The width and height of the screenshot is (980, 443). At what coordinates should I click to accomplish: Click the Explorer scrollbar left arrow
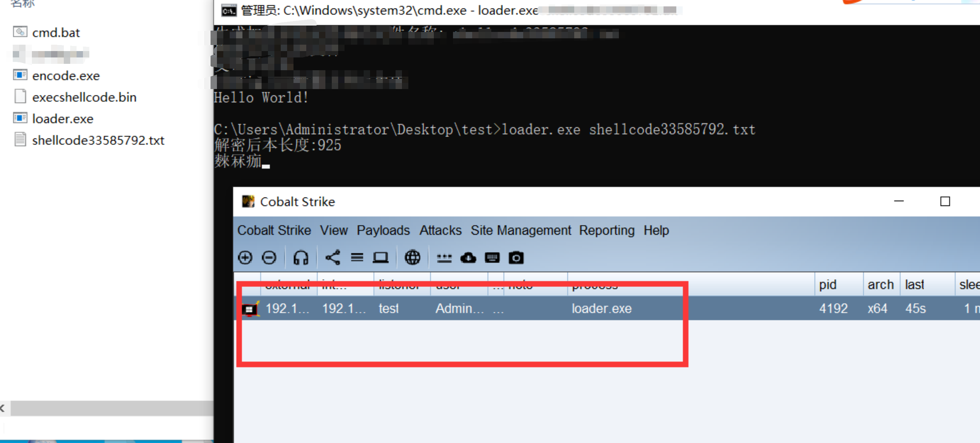pos(3,408)
